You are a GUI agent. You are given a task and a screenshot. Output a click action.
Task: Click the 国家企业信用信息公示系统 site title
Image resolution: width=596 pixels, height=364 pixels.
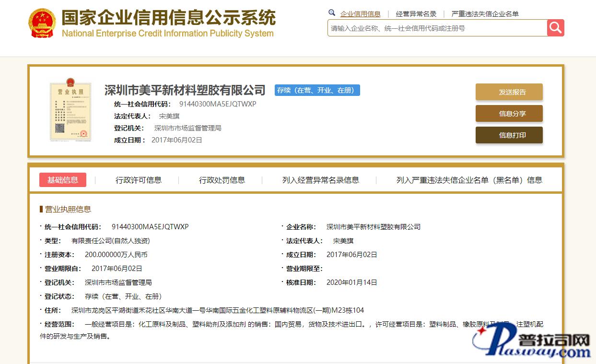click(168, 18)
